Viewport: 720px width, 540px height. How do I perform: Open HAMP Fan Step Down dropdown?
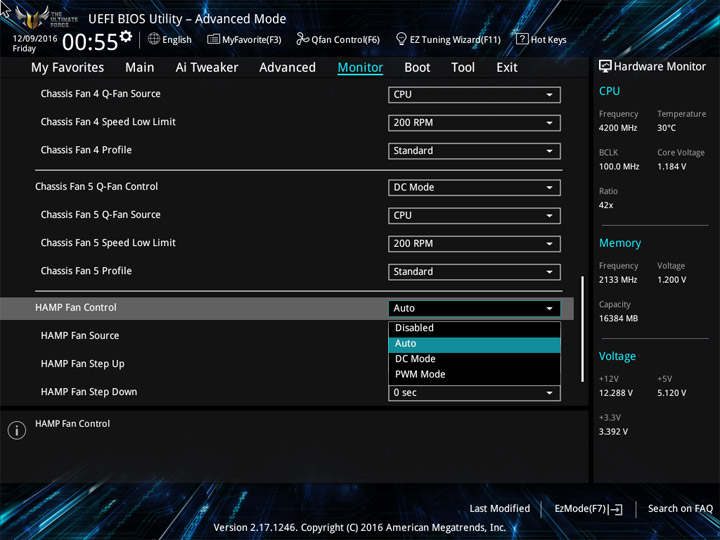[x=474, y=393]
